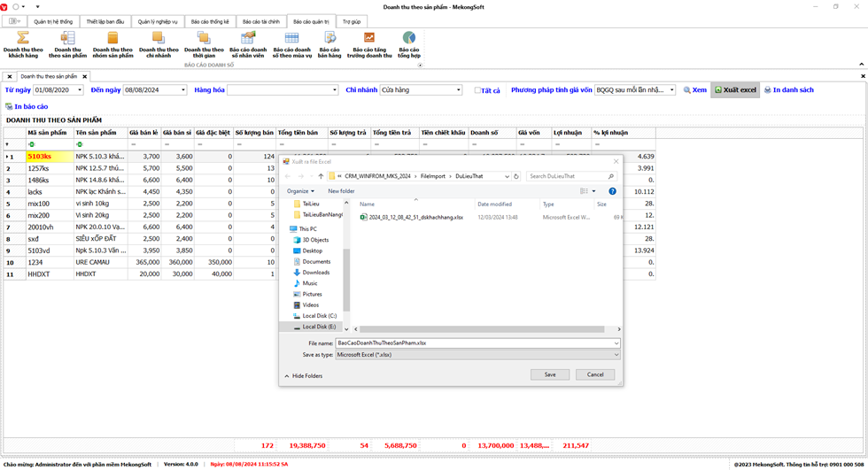
Task: Cancel the Excel export dialog
Action: click(x=595, y=374)
